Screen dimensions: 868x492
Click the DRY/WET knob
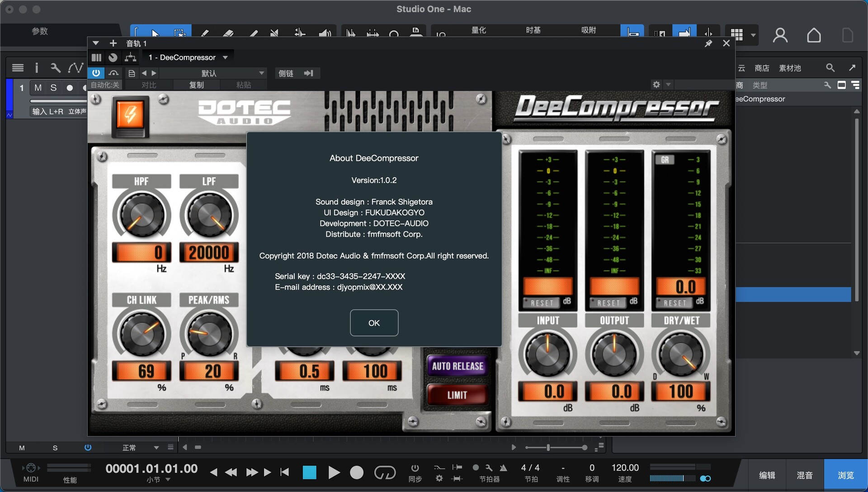pyautogui.click(x=681, y=354)
